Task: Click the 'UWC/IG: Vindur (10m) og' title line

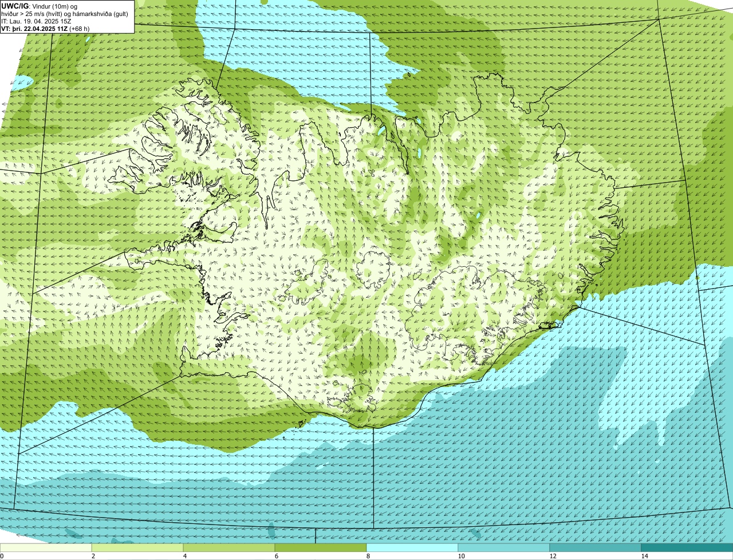Action: pyautogui.click(x=40, y=6)
